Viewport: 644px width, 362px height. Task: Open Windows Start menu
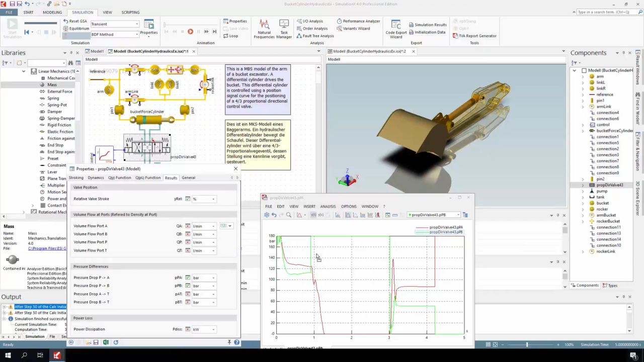pos(8,355)
